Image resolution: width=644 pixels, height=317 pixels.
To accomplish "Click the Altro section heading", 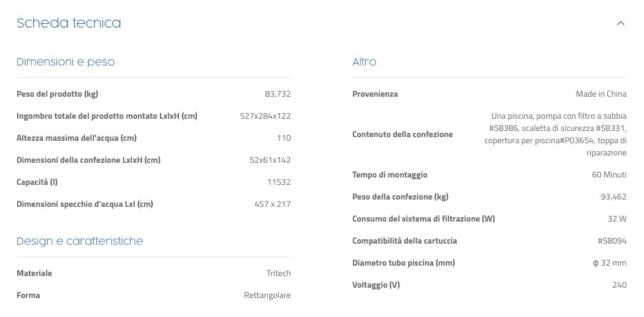I will pyautogui.click(x=365, y=62).
